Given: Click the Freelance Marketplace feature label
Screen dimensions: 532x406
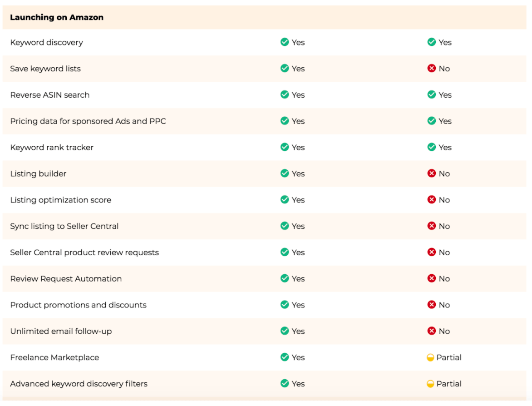Looking at the screenshot, I should (x=54, y=357).
